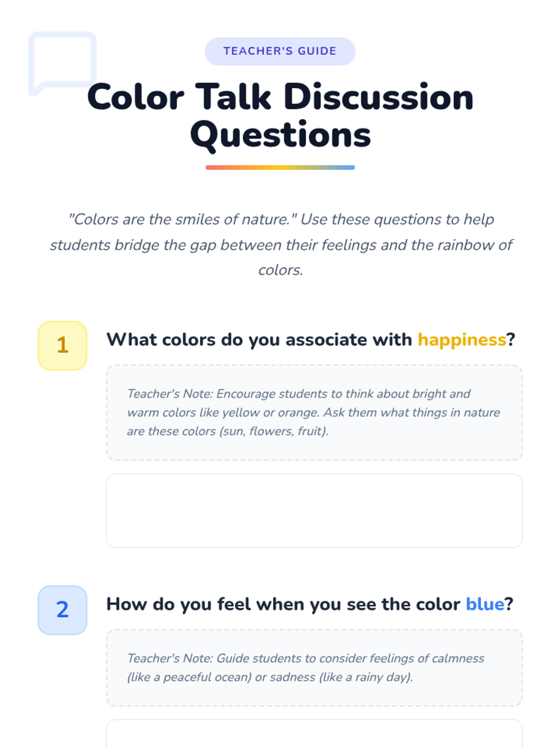Click the highlighted word 'blue'
This screenshot has height=747, width=560.
coord(485,604)
